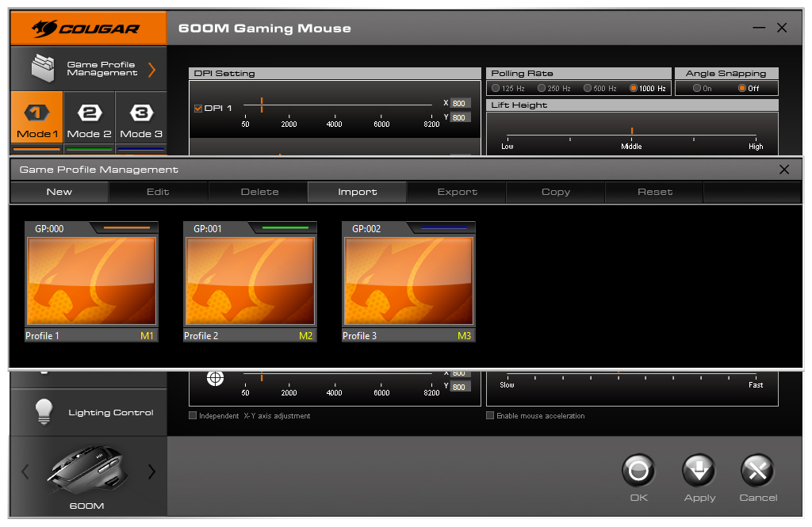This screenshot has width=812, height=527.
Task: Click the OK circle icon
Action: (638, 472)
